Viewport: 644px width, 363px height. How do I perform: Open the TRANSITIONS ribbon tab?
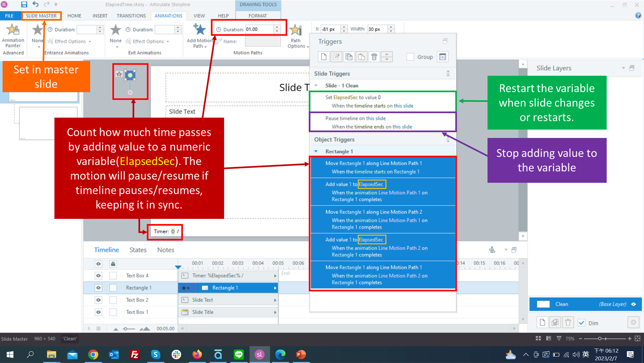[131, 16]
